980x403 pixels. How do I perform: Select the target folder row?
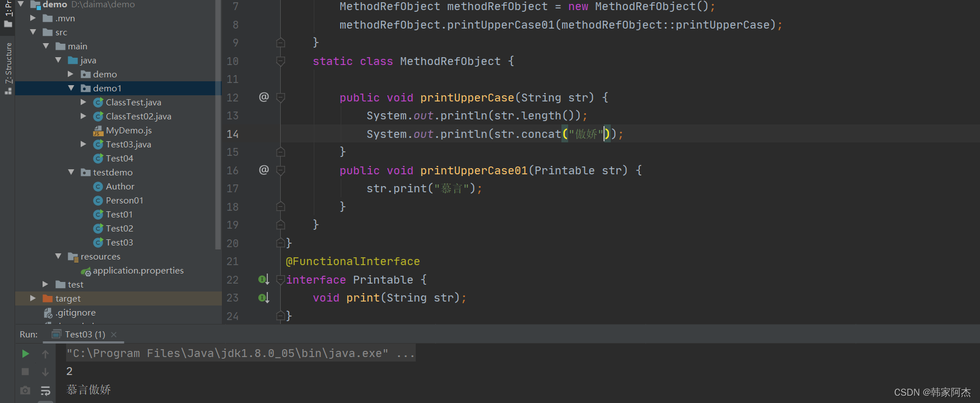tap(118, 298)
